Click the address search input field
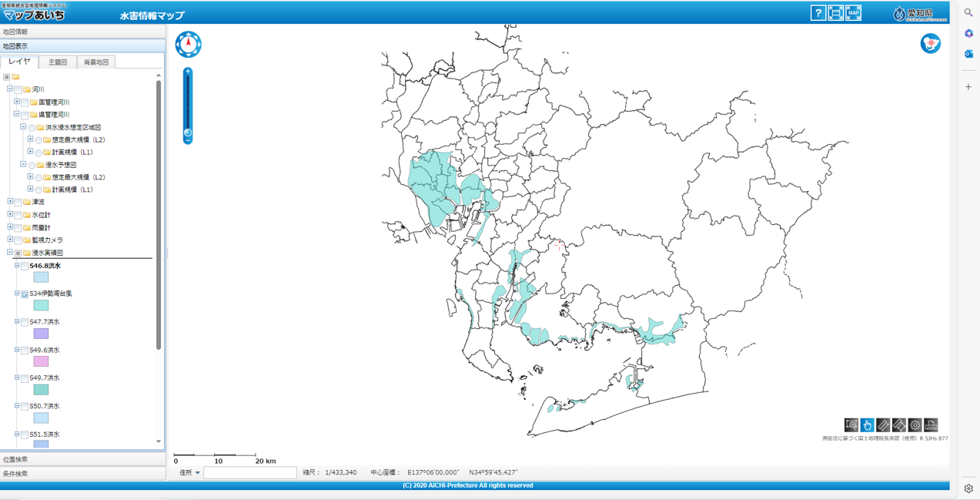The image size is (980, 500). coord(250,472)
